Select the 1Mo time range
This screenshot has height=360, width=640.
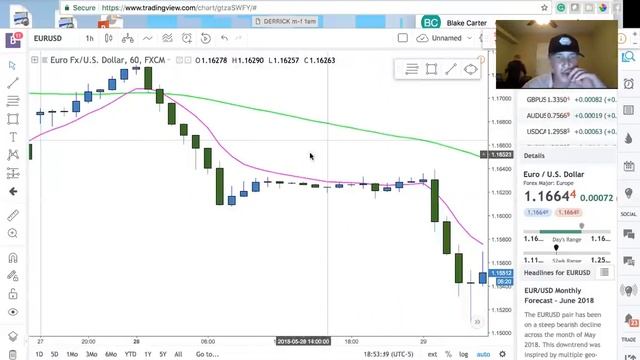tap(72, 354)
